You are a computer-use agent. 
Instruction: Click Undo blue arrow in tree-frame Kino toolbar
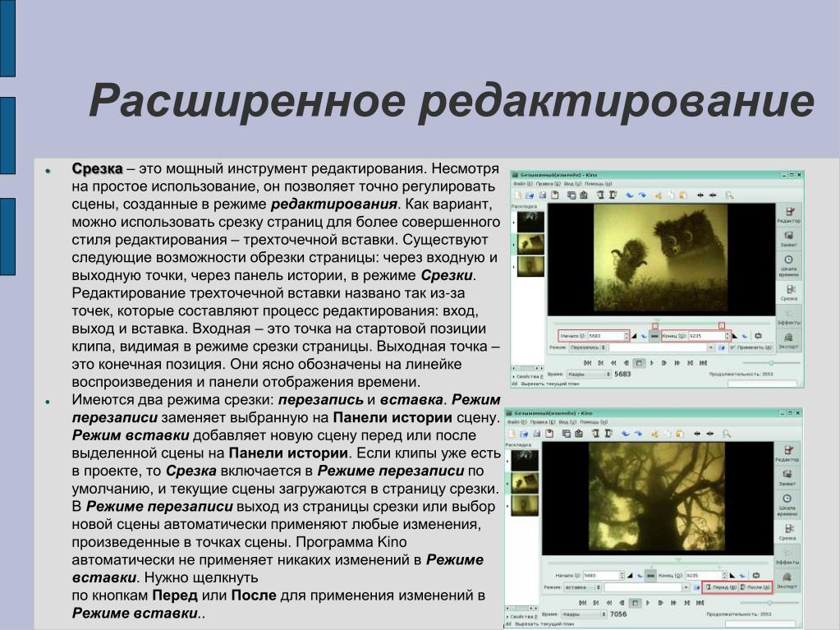(x=625, y=434)
